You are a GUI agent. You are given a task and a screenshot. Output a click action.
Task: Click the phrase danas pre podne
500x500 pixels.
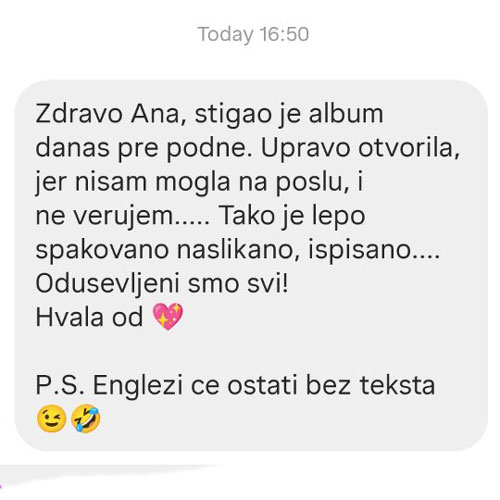(x=144, y=148)
